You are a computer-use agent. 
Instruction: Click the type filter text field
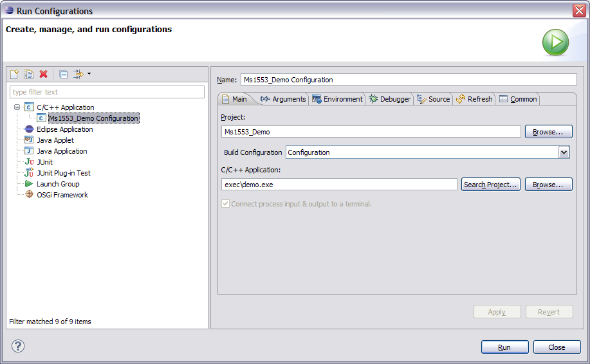tap(107, 92)
